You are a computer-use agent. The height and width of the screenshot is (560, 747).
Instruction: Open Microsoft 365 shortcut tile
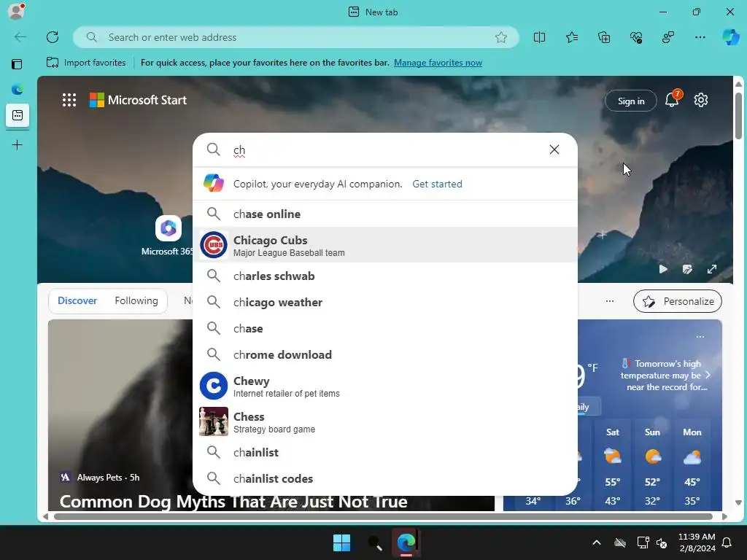pyautogui.click(x=168, y=236)
